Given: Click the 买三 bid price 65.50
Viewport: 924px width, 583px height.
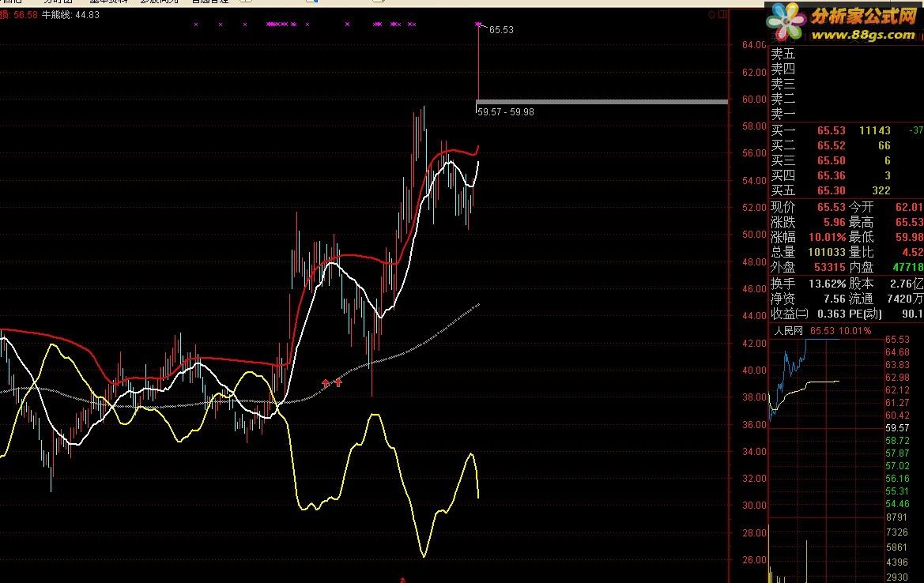Looking at the screenshot, I should [x=831, y=160].
